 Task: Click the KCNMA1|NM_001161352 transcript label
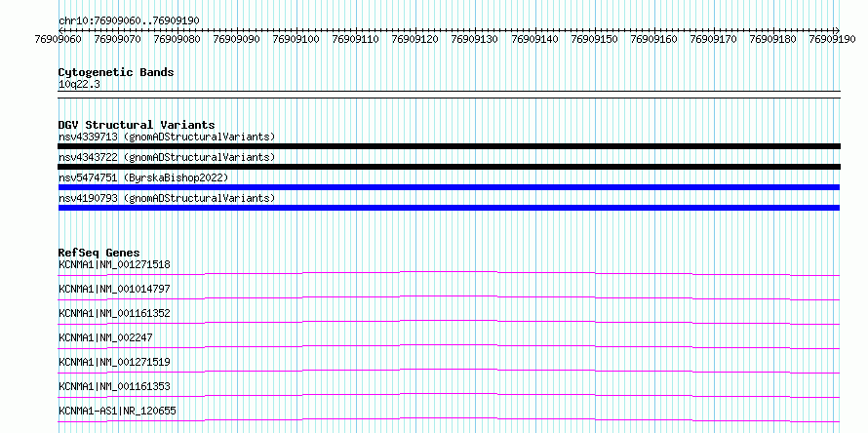coord(114,313)
